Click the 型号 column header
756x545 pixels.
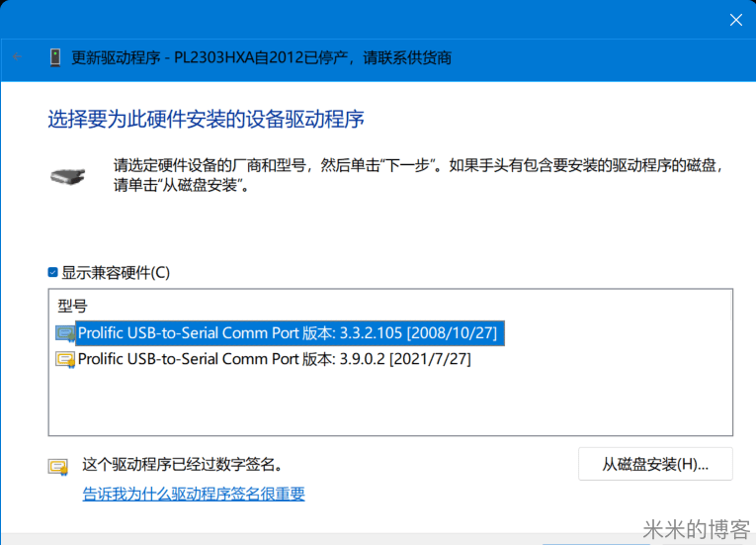click(x=72, y=307)
